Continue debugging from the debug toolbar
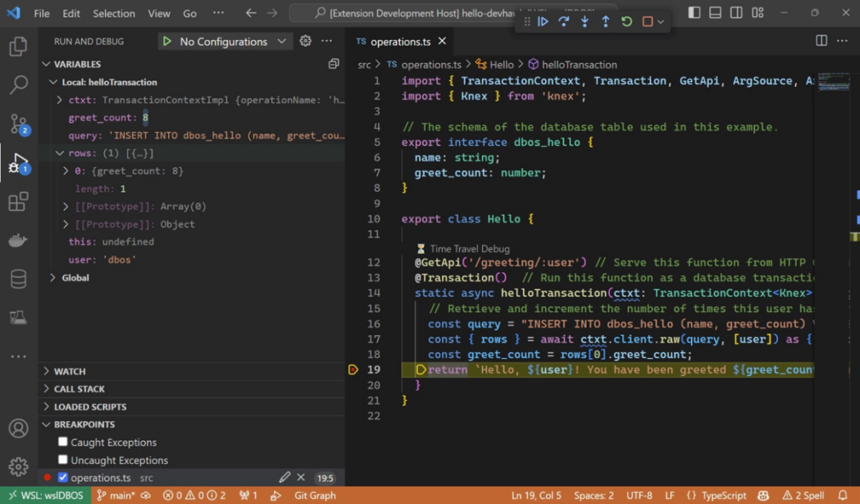The width and height of the screenshot is (860, 504). 543,21
